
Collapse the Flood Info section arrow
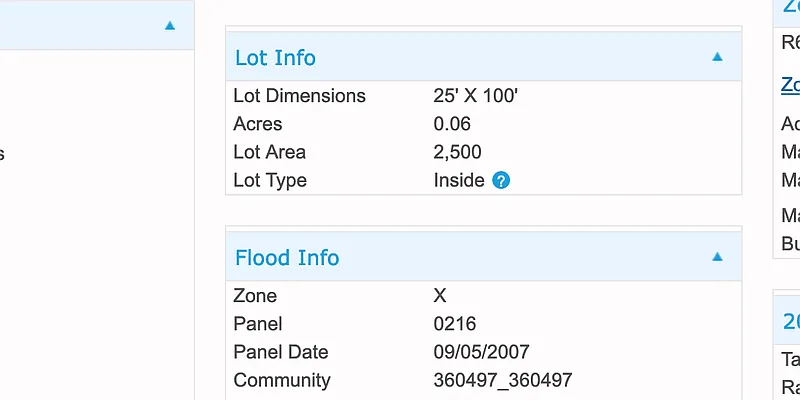717,257
